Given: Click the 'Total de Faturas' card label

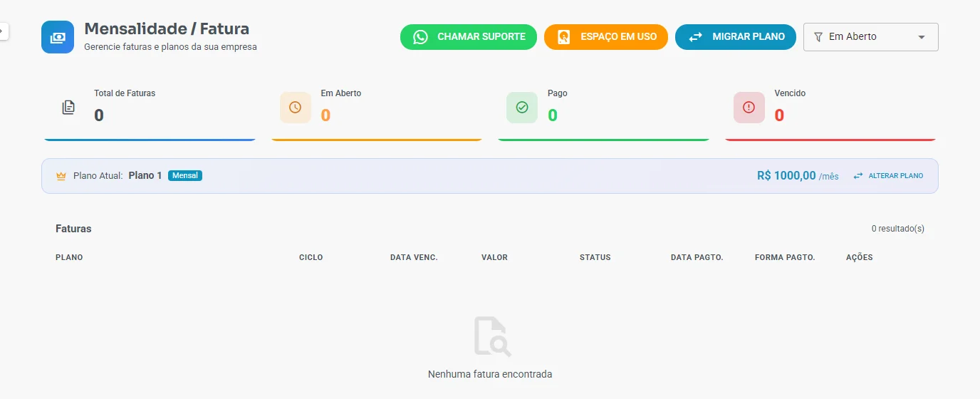Looking at the screenshot, I should [125, 93].
